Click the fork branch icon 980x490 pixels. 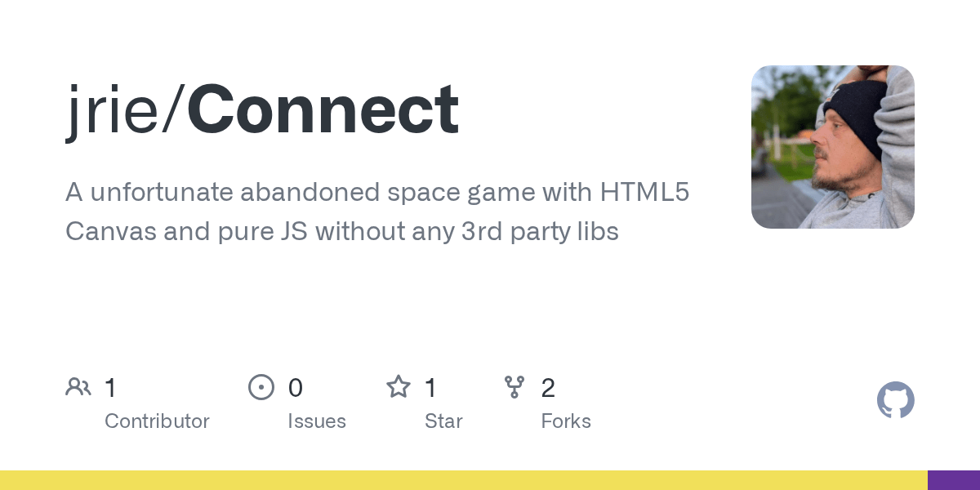point(514,387)
